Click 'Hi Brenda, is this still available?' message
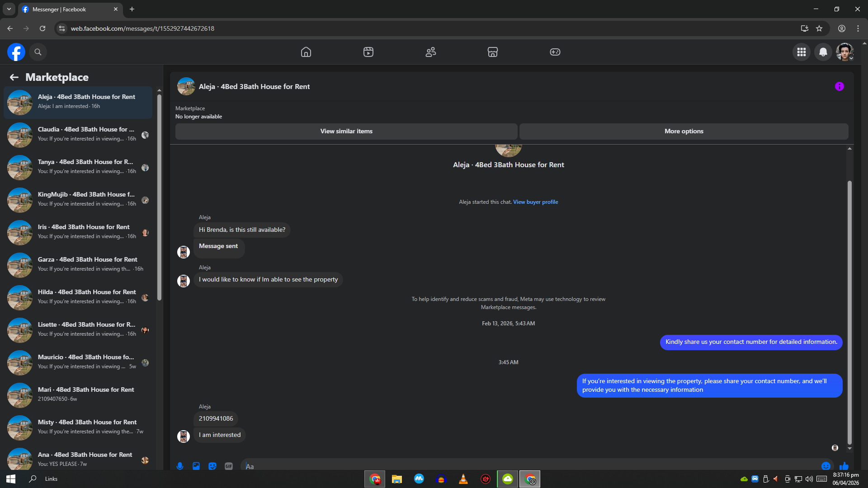Screen dimensions: 868x488 click(242, 230)
